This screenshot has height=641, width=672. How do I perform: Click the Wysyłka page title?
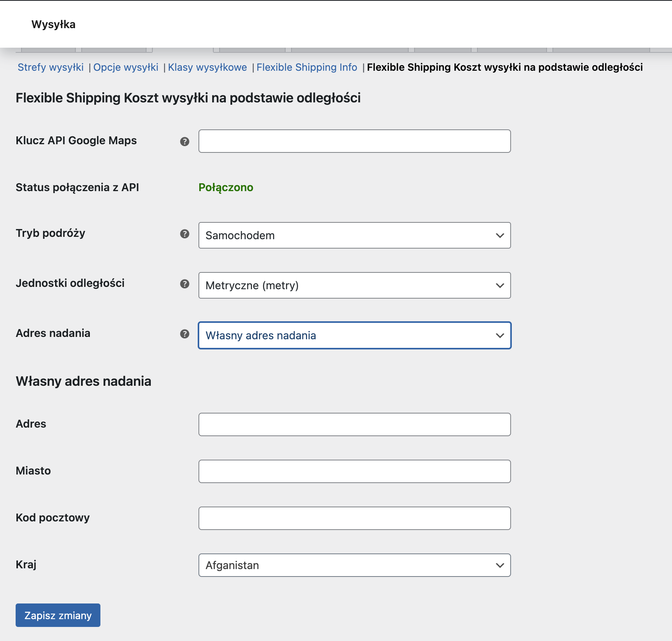(54, 24)
